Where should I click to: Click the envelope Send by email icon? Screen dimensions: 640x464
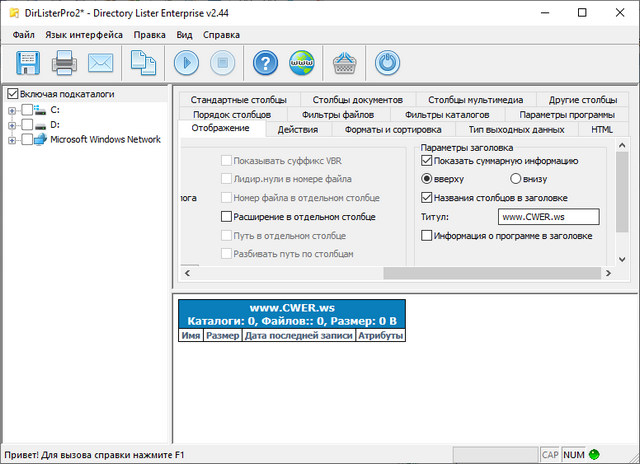pos(101,63)
